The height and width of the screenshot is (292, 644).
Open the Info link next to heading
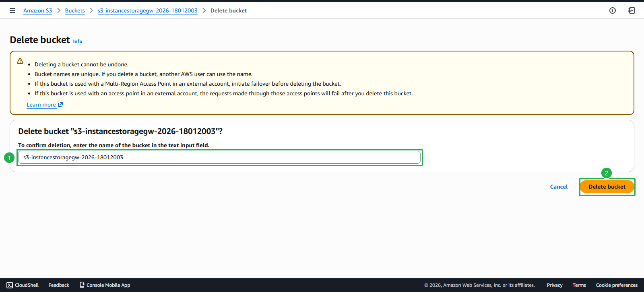coord(78,41)
